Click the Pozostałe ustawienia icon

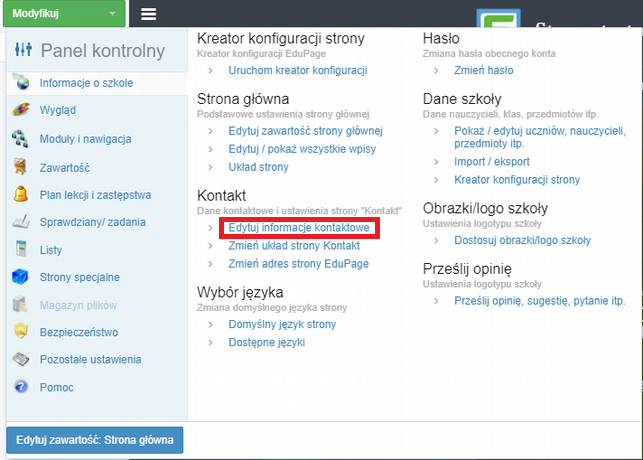tap(21, 359)
